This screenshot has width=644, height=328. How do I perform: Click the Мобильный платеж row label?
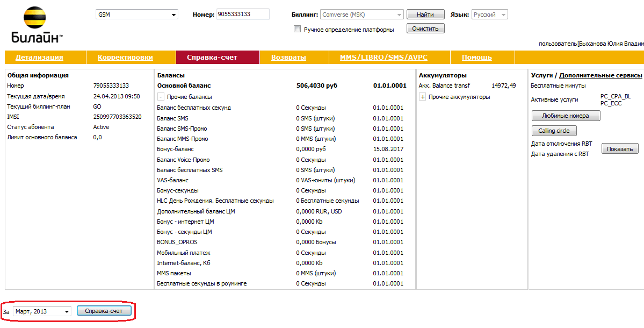[184, 253]
